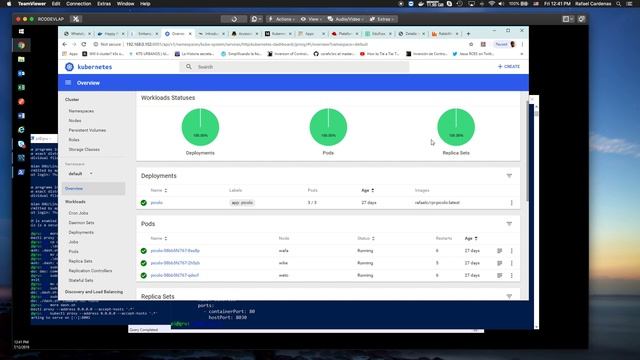This screenshot has height=360, width=640.
Task: Open Daemon Sets in sidebar
Action: point(81,222)
